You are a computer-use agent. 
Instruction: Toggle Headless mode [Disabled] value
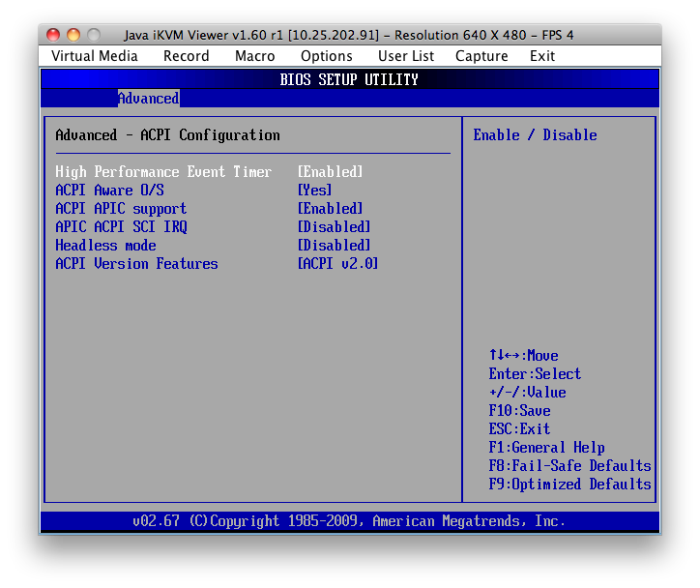(334, 246)
